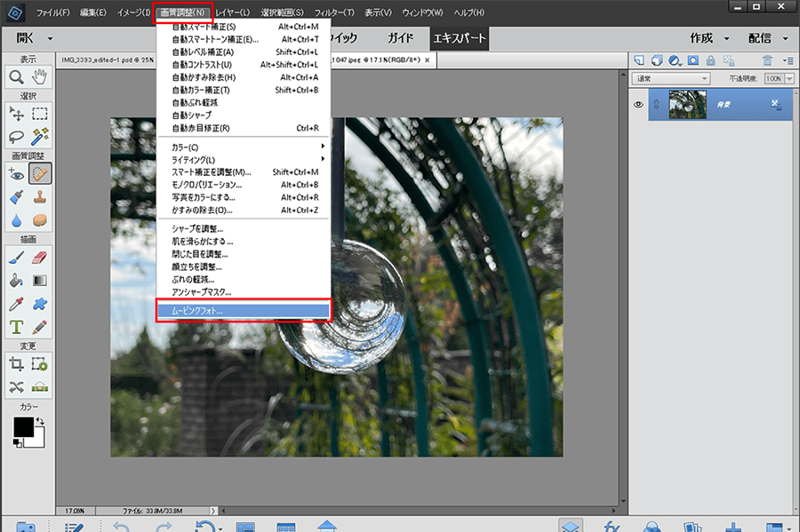Choose 自動レベル補正(A) menu entry
Screen dimensions: 800x532
click(244, 52)
